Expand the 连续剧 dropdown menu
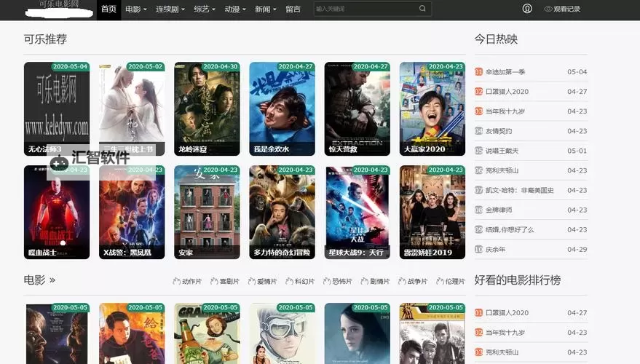 tap(170, 9)
